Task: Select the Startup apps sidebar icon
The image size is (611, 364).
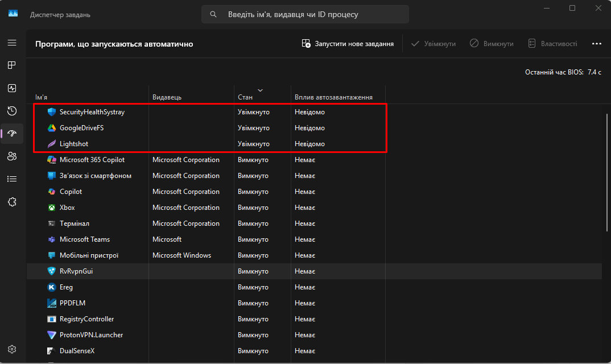Action: click(x=12, y=134)
